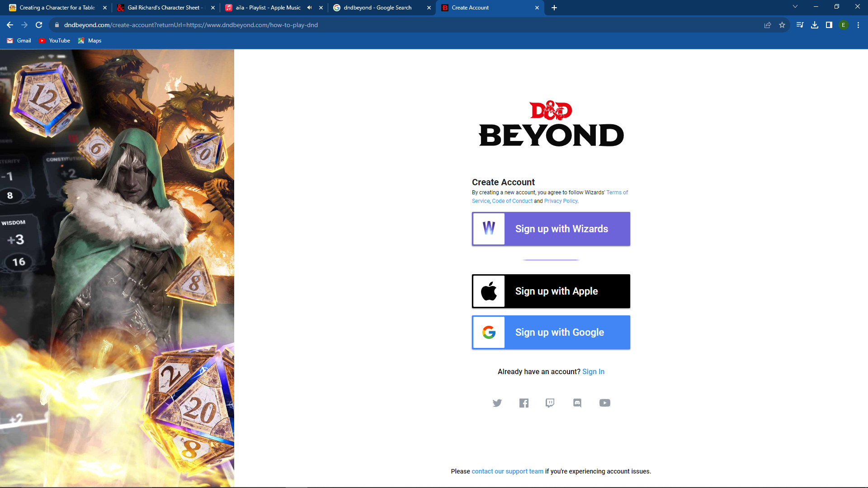
Task: Open the contact our support team link
Action: (x=507, y=471)
